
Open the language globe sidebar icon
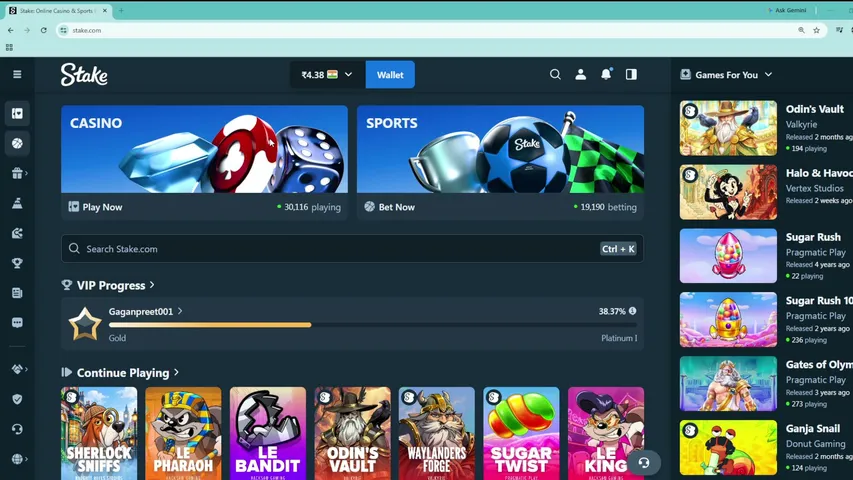(x=17, y=459)
